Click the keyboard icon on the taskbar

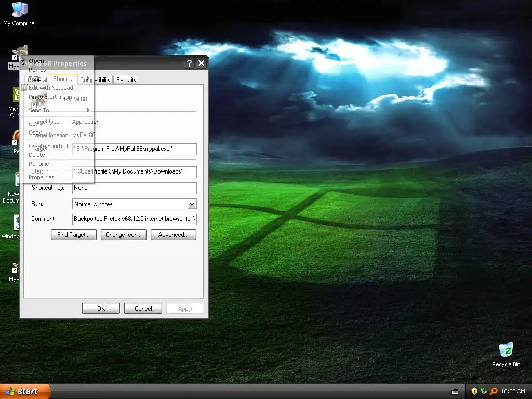455,392
